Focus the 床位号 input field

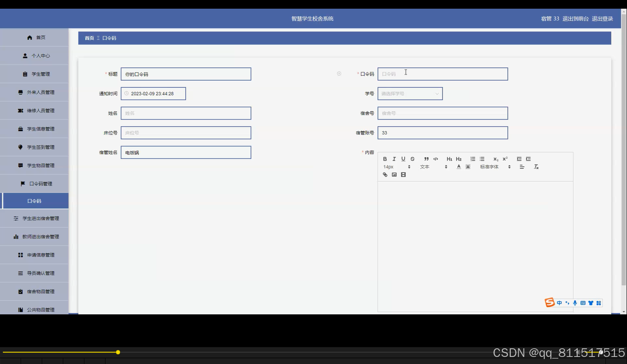click(186, 133)
